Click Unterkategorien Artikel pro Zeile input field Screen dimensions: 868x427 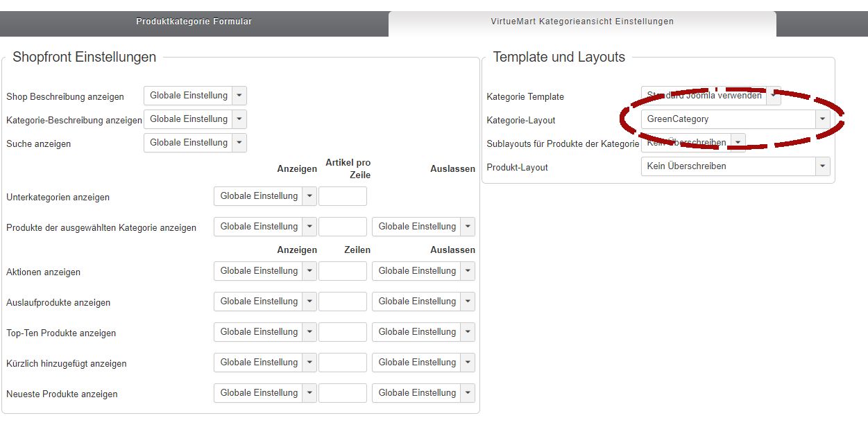point(342,196)
